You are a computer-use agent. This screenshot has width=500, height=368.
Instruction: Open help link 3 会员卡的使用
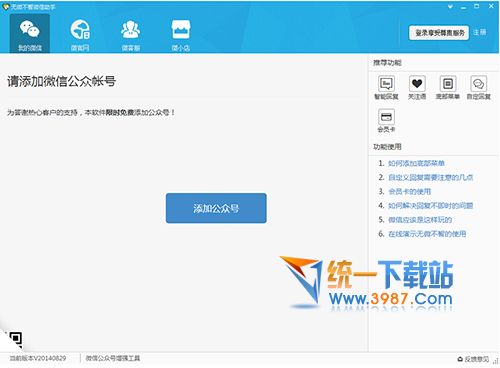pyautogui.click(x=409, y=192)
